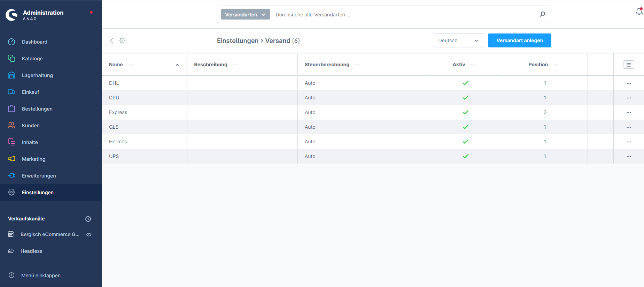Open Bestellungen in the sidebar

(37, 109)
